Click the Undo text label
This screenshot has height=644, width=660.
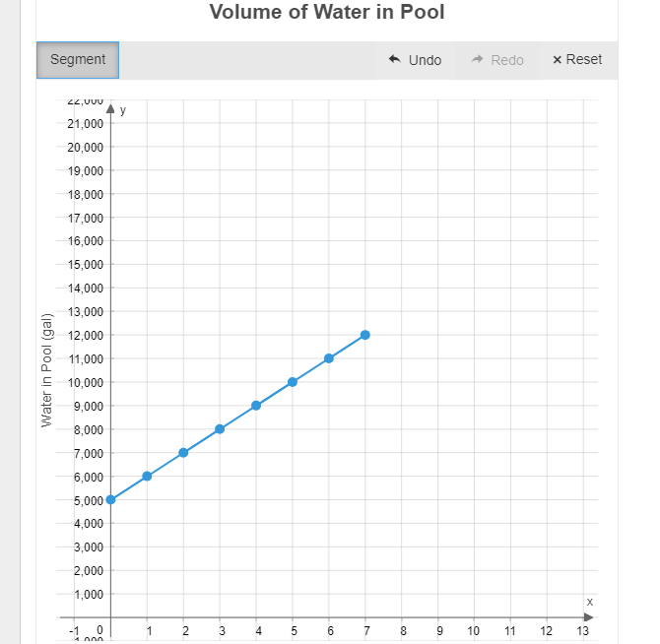point(425,60)
